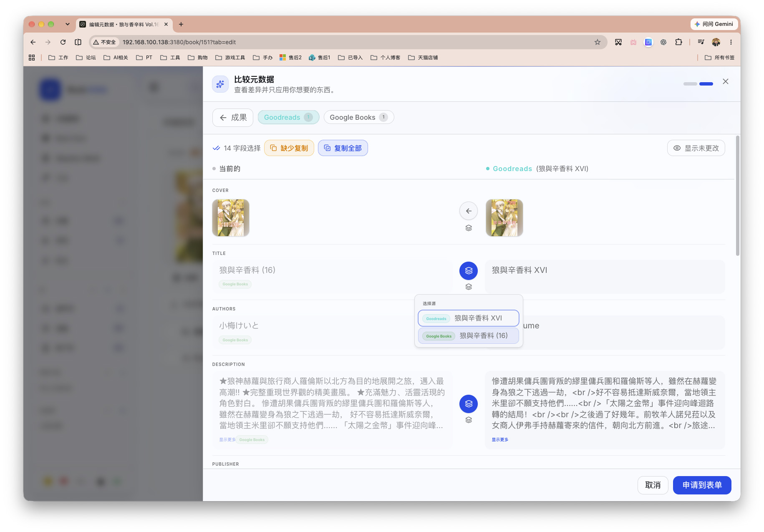Click the 14 字段选择 checkmark icon
This screenshot has height=532, width=764.
[216, 148]
